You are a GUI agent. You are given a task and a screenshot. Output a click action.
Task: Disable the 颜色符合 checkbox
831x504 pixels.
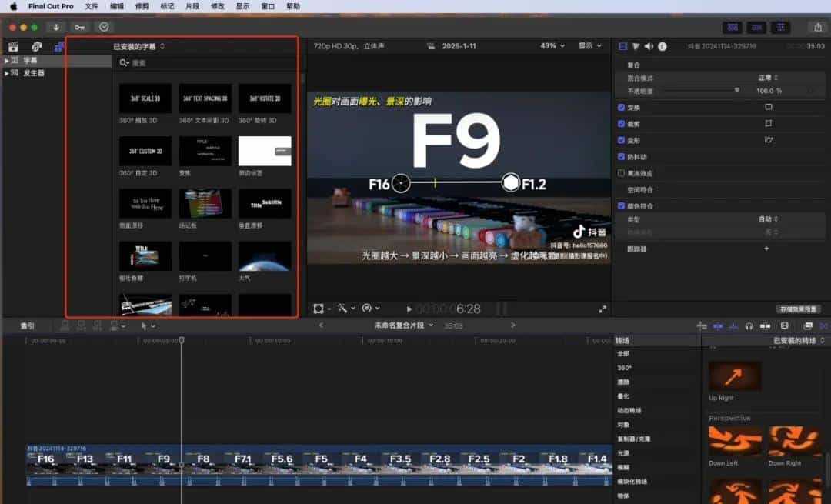[x=622, y=205]
